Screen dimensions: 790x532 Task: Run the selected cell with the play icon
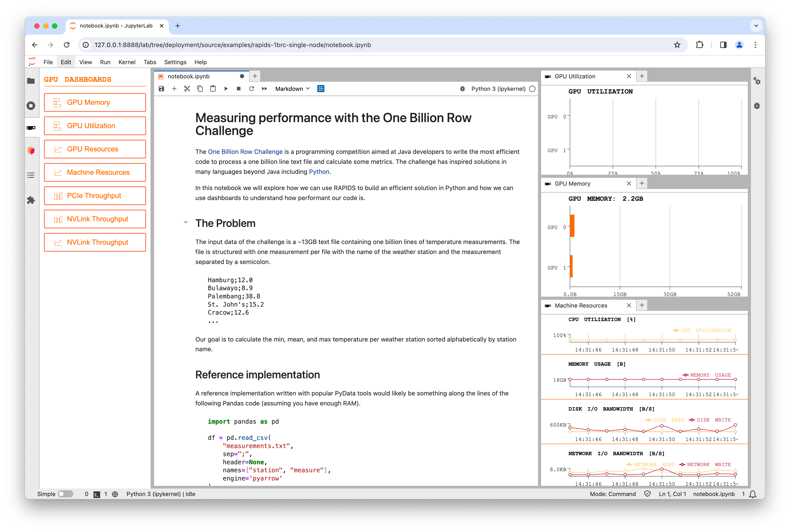point(226,89)
